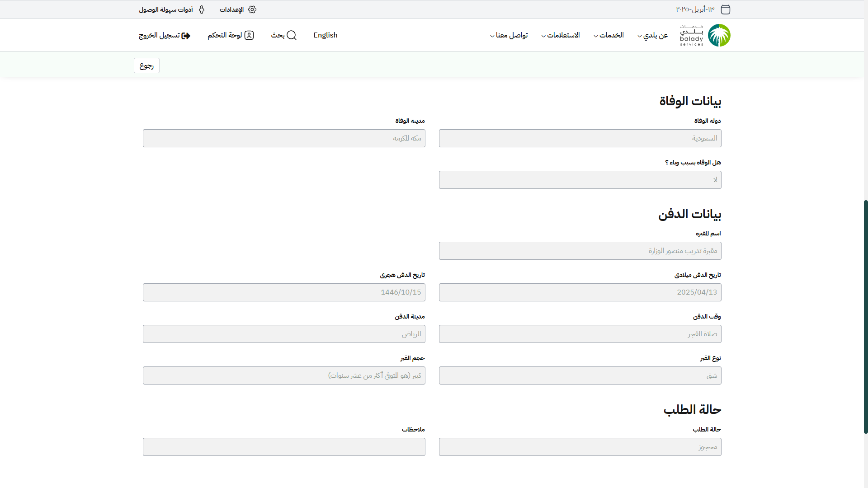
Task: Click the اسم المقبرة cemetery name field
Action: tap(580, 251)
